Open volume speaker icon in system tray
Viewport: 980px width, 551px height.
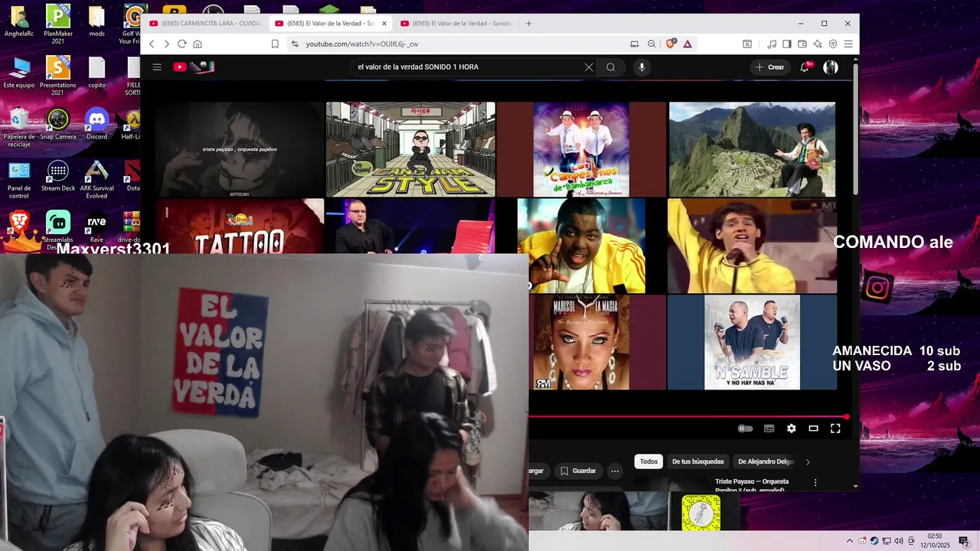(899, 541)
